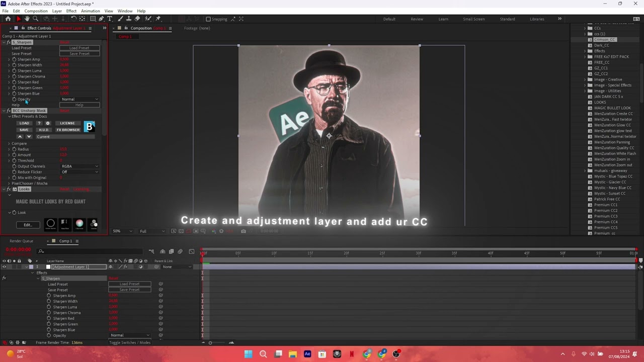
Task: Select the Rectangle shape tool
Action: (93, 19)
